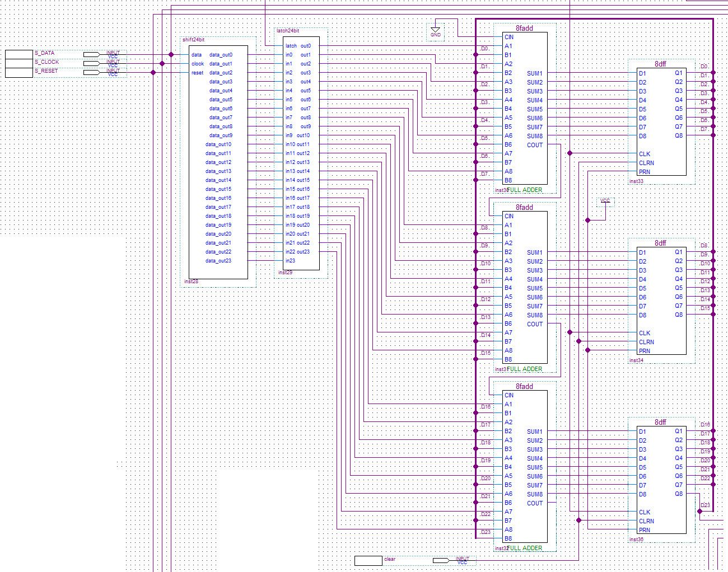Click the CLRN pin on inst36

coord(646,521)
